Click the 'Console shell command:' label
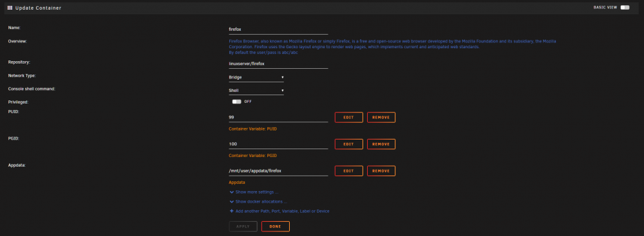 point(32,89)
